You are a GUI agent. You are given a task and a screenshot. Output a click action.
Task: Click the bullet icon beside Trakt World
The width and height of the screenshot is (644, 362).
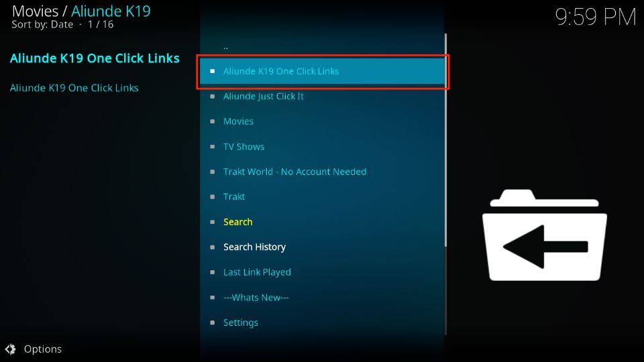point(213,172)
